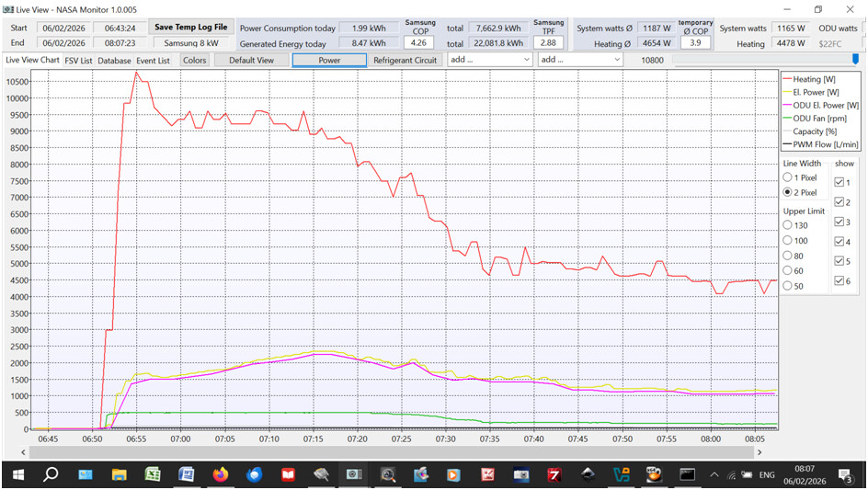This screenshot has height=490, width=868.
Task: Switch to the FSV List tab
Action: pyautogui.click(x=78, y=61)
